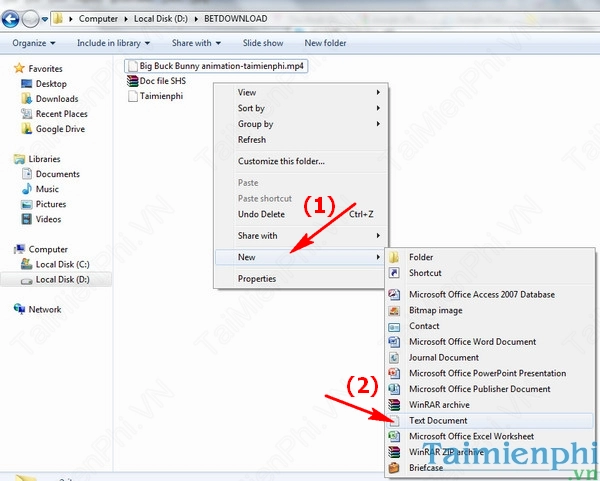
Task: Create a new Shortcut from submenu
Action: [x=490, y=273]
